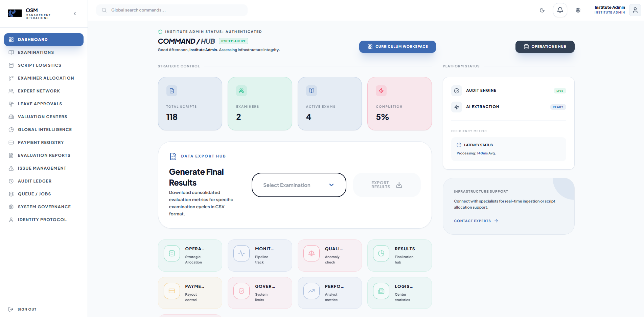Click the Queue / Jobs layers icon

(11, 194)
